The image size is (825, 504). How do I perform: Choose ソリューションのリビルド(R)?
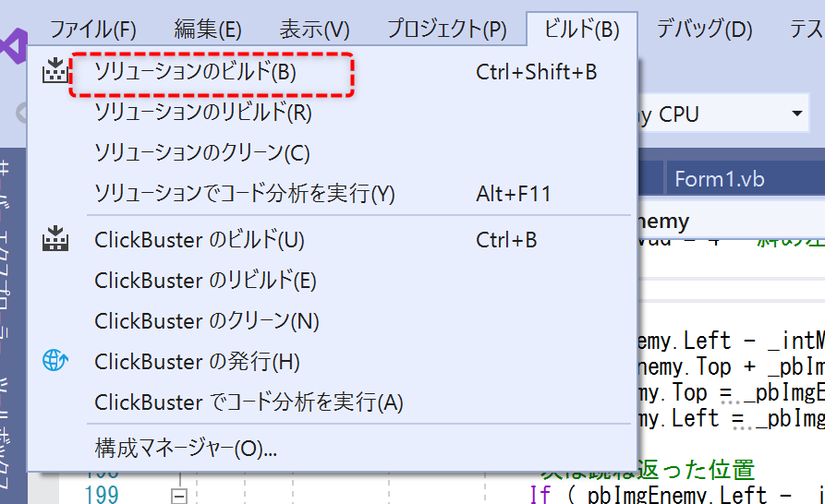tap(332, 113)
